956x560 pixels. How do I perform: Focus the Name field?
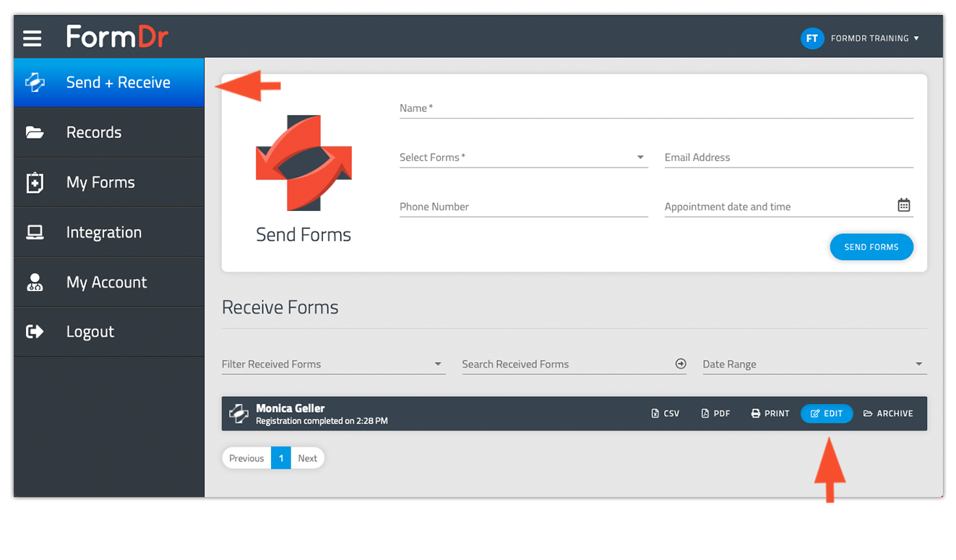click(x=656, y=108)
